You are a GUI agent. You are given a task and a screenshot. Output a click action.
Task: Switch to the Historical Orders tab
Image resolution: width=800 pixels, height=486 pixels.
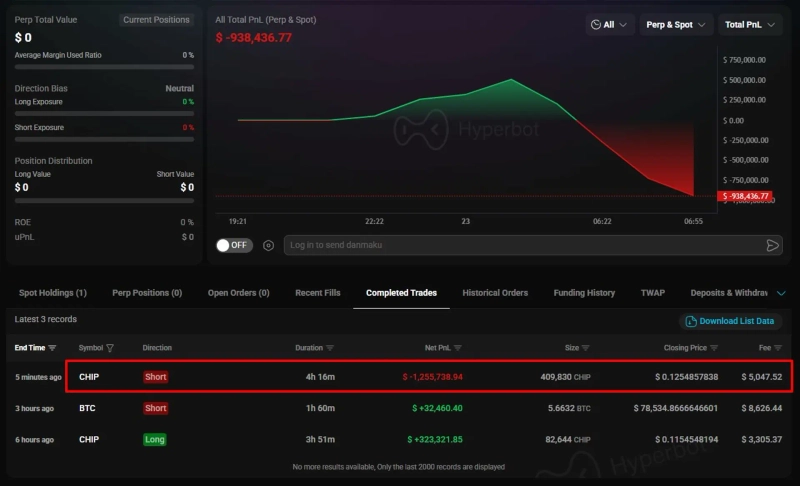pyautogui.click(x=495, y=293)
